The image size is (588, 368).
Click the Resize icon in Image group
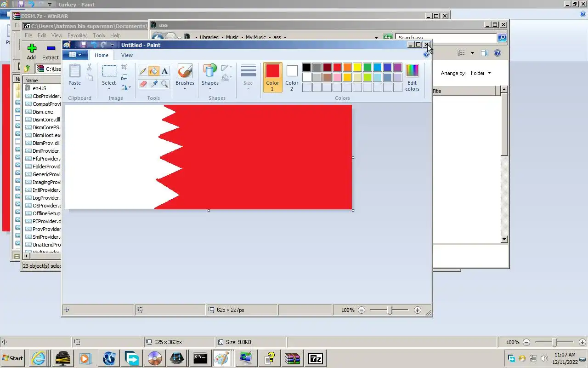[124, 77]
